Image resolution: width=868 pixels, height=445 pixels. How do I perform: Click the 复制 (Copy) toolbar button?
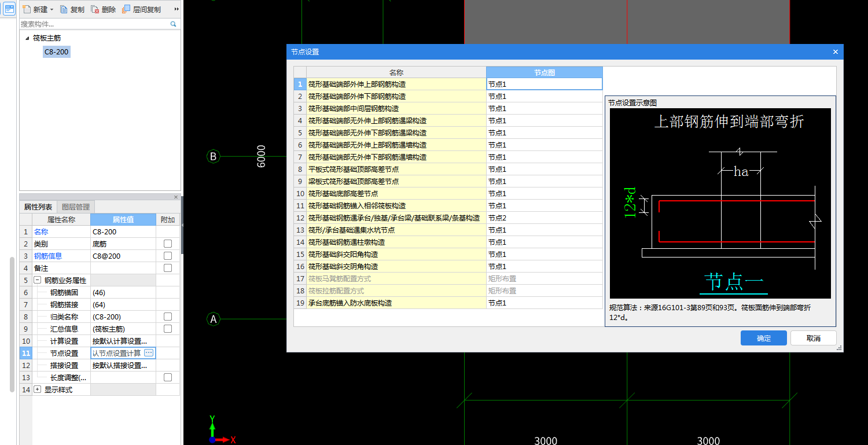(x=72, y=9)
